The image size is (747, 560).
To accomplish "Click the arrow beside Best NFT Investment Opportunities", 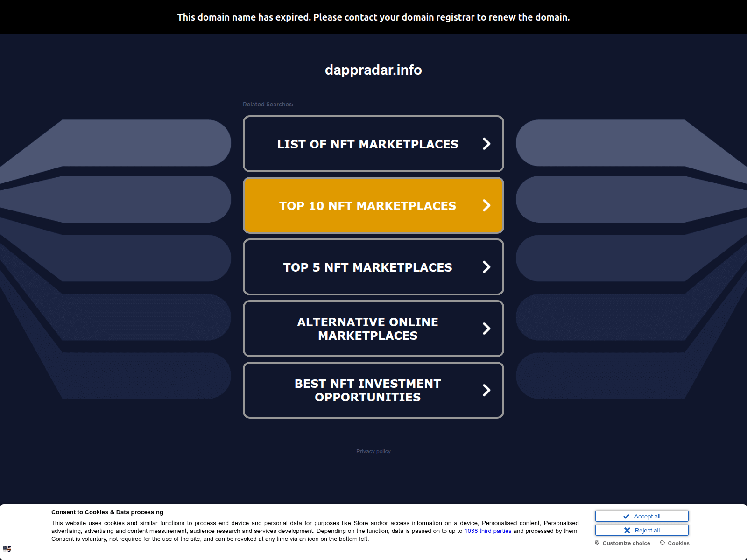I will [486, 390].
